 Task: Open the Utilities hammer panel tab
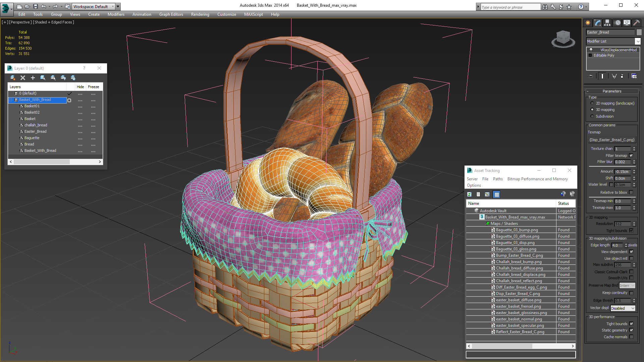(x=636, y=23)
